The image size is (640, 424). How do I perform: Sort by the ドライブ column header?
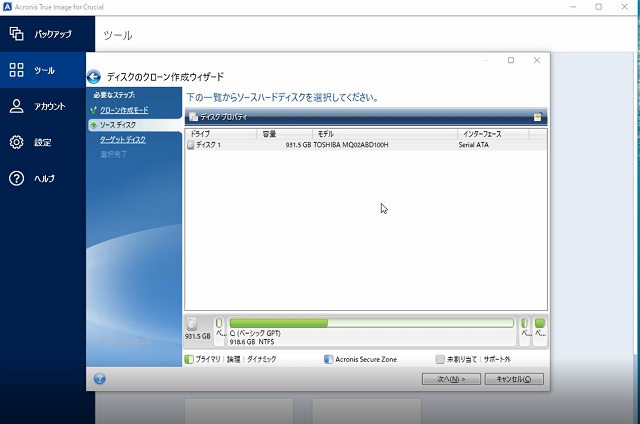tap(221, 134)
